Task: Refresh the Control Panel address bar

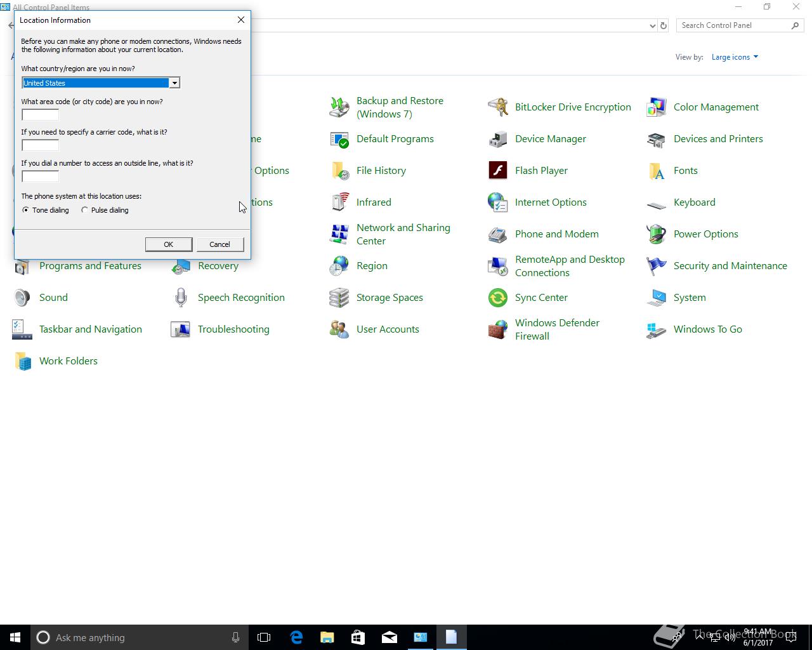Action: pyautogui.click(x=664, y=25)
